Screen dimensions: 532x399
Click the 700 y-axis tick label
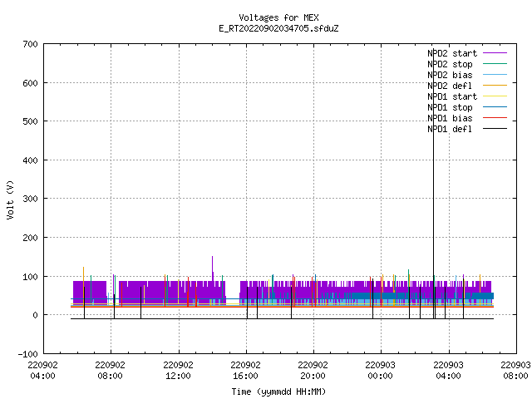pyautogui.click(x=31, y=44)
